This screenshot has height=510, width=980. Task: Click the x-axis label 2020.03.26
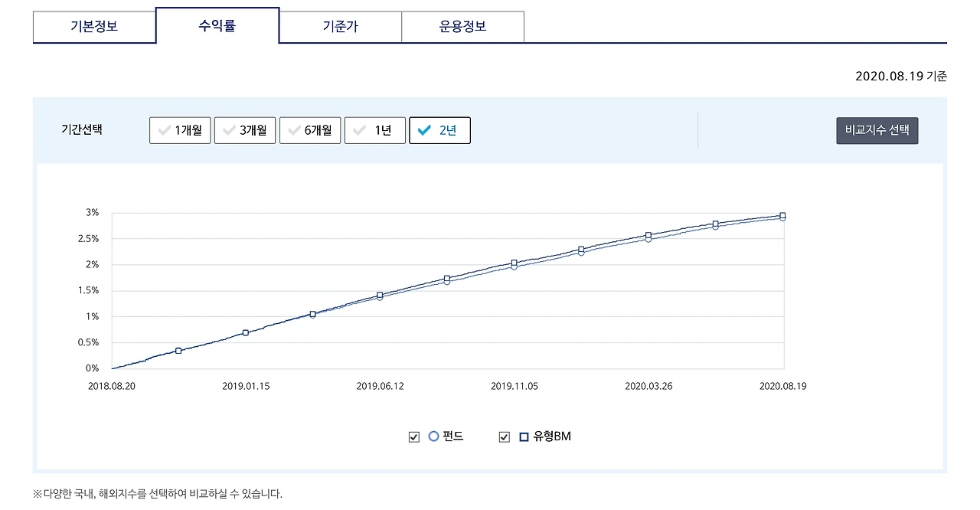[648, 386]
